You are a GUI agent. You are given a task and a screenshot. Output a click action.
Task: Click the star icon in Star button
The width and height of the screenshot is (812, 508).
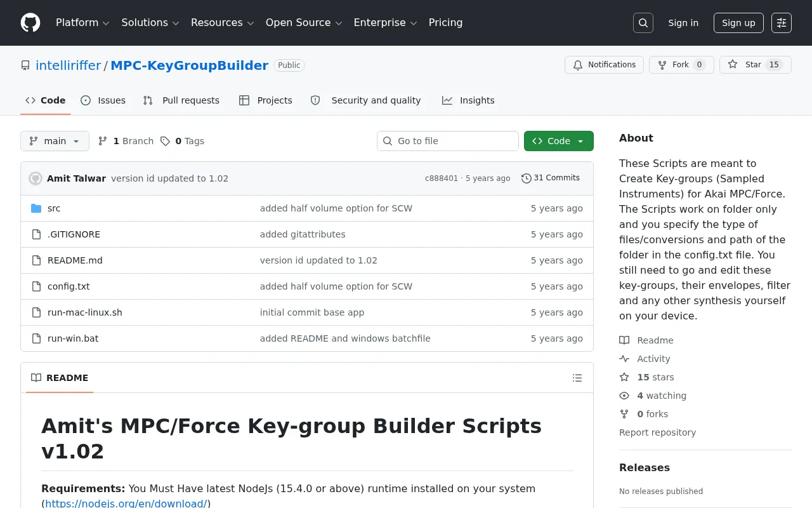pos(733,65)
